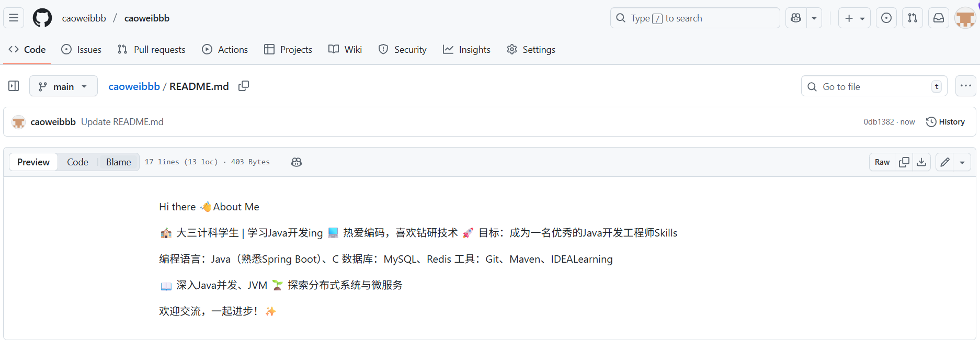Edit this file pencil icon
The width and height of the screenshot is (980, 349).
944,162
